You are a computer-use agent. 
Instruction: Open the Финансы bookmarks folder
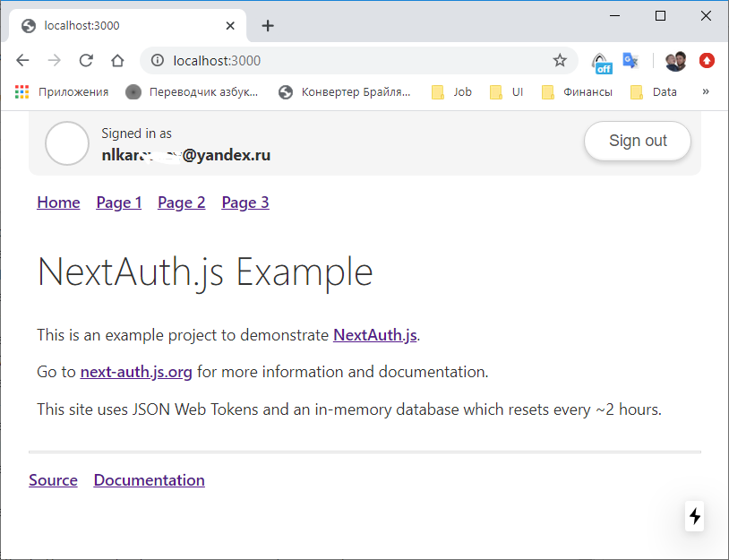577,92
